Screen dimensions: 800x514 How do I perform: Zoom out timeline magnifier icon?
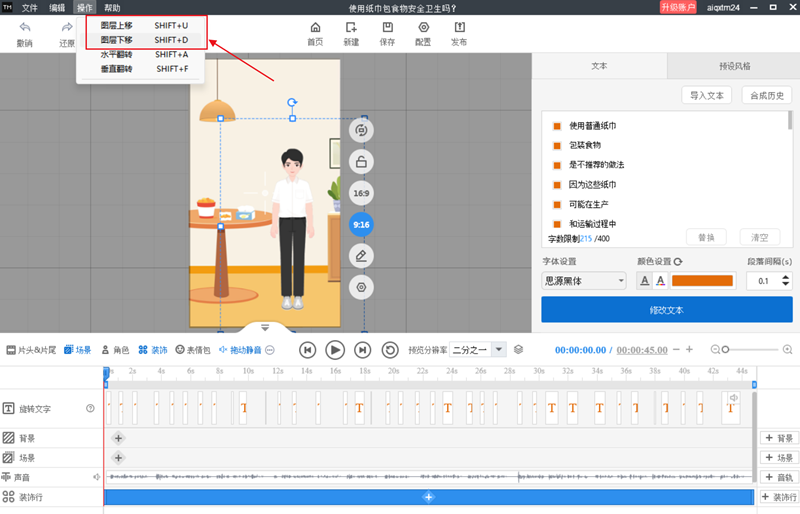pos(715,350)
